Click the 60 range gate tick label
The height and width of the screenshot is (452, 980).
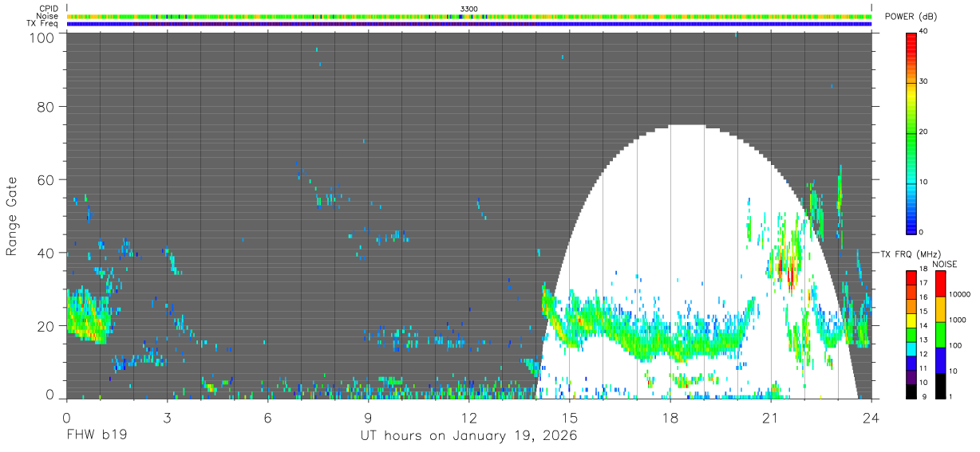pos(47,180)
